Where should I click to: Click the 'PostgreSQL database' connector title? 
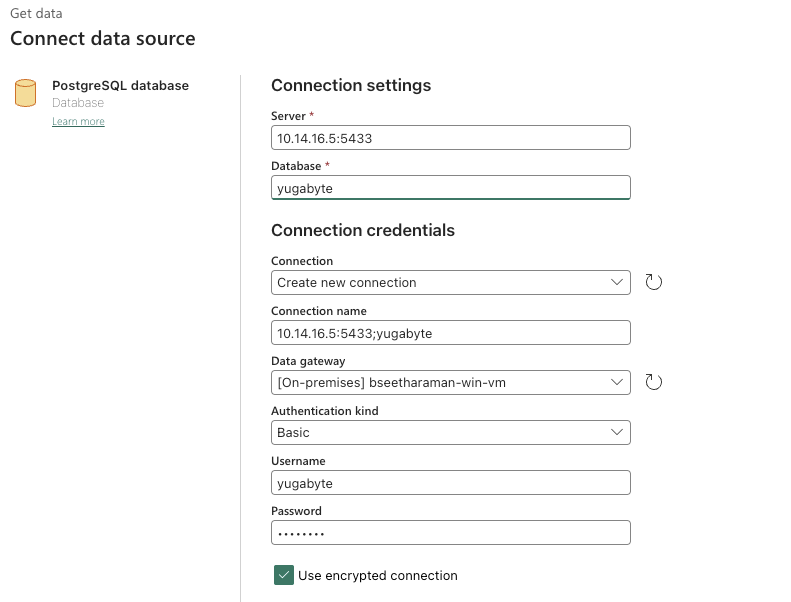[120, 86]
